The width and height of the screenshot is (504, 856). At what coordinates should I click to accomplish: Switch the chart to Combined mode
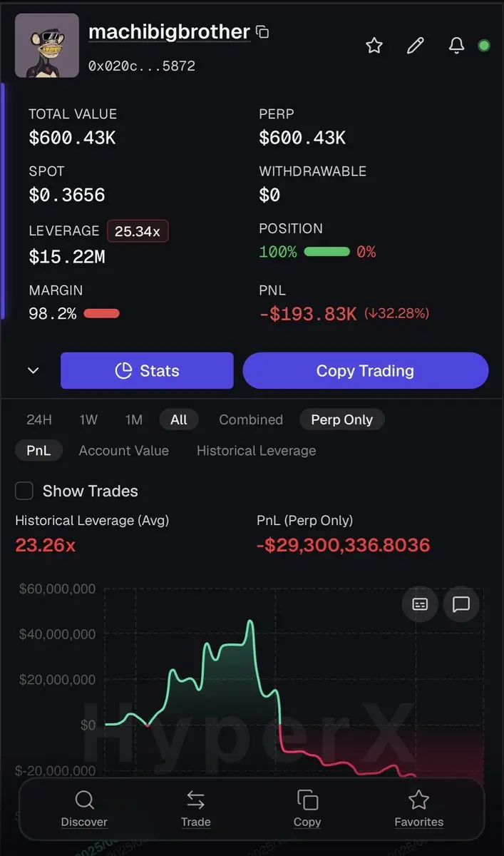pos(251,419)
